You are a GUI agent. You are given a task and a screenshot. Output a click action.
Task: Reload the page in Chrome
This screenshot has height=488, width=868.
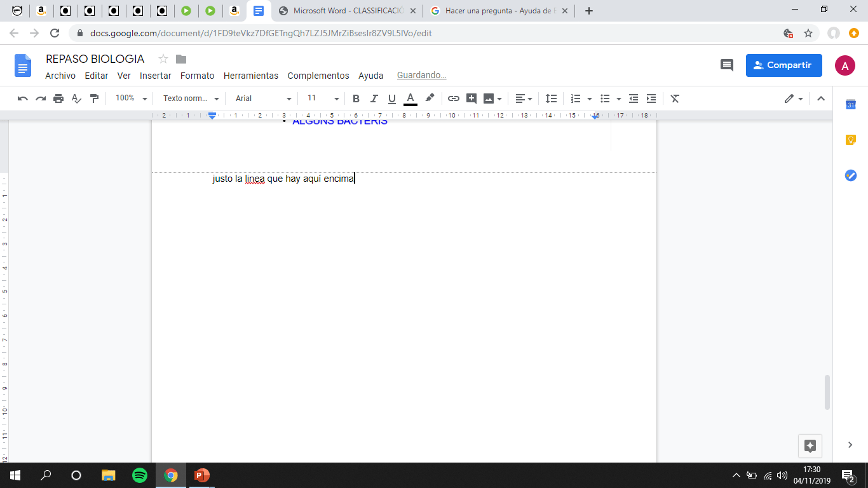coord(55,33)
